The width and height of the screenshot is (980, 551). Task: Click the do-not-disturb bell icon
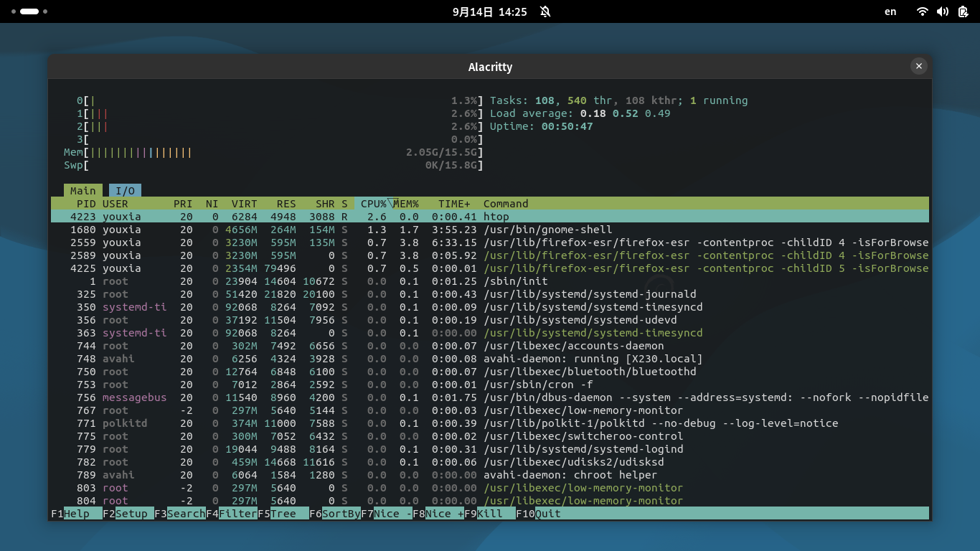click(545, 11)
